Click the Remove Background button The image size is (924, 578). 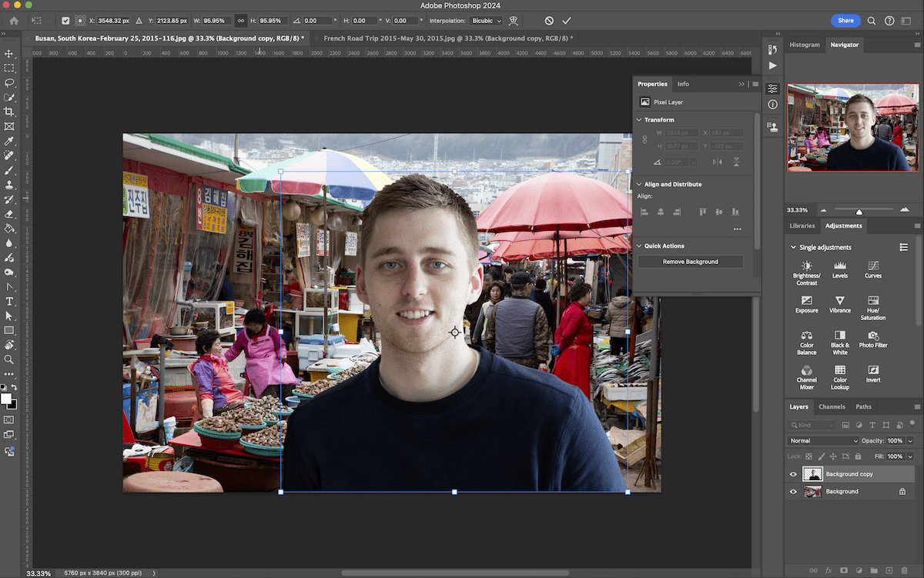[690, 261]
